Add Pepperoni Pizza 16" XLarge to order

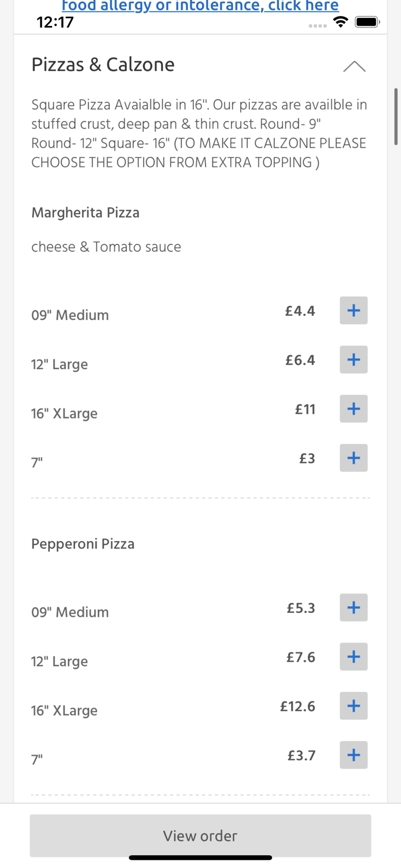click(353, 706)
